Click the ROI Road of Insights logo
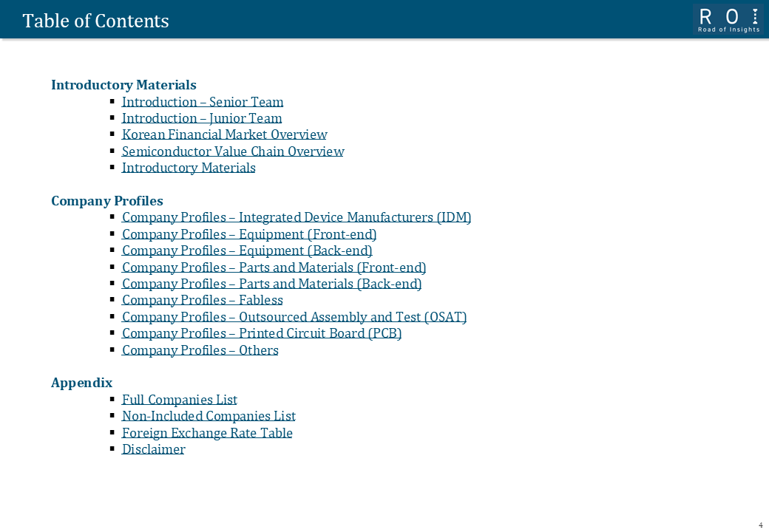 coord(728,20)
